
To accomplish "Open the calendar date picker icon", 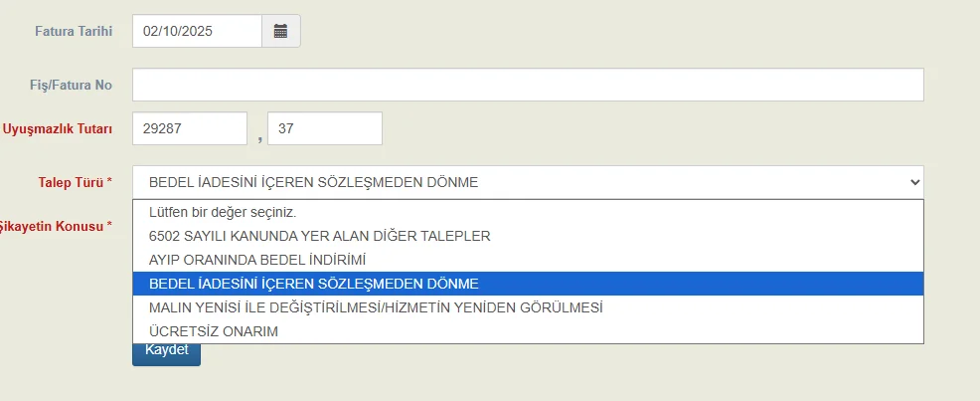I will [x=280, y=31].
